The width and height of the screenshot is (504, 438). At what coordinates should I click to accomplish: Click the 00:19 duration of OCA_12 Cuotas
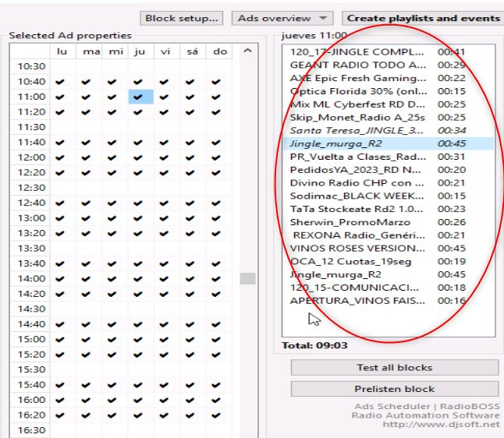click(x=451, y=261)
